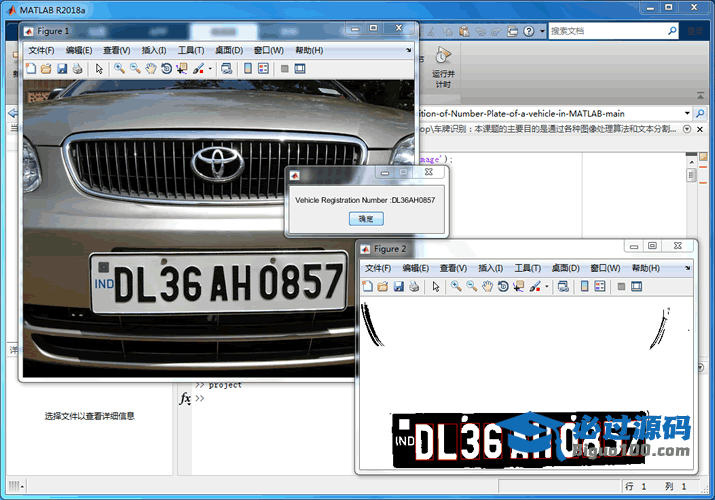Select Brush data tool in Figure 1

pos(198,69)
